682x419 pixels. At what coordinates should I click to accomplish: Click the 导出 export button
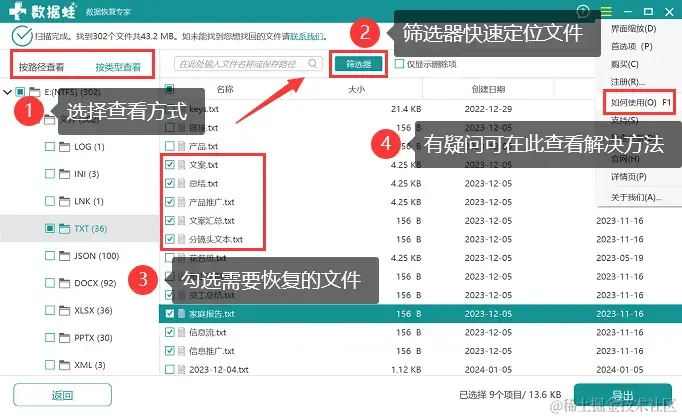tap(623, 395)
